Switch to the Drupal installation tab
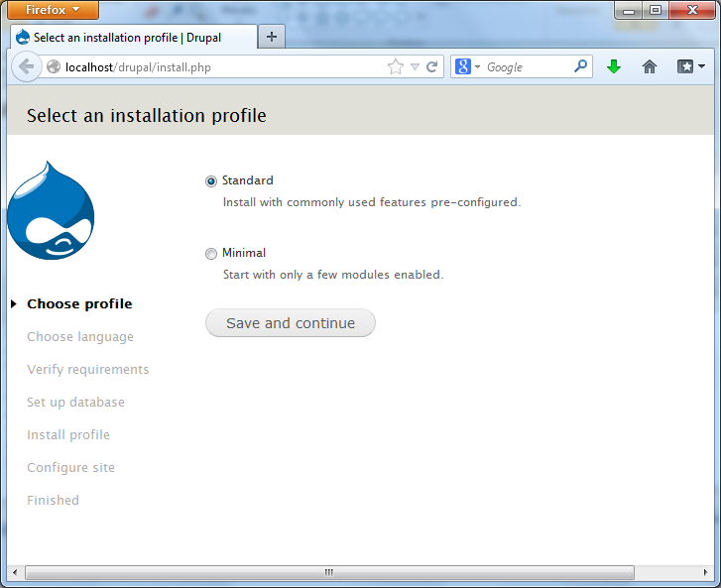This screenshot has height=588, width=721. click(133, 38)
